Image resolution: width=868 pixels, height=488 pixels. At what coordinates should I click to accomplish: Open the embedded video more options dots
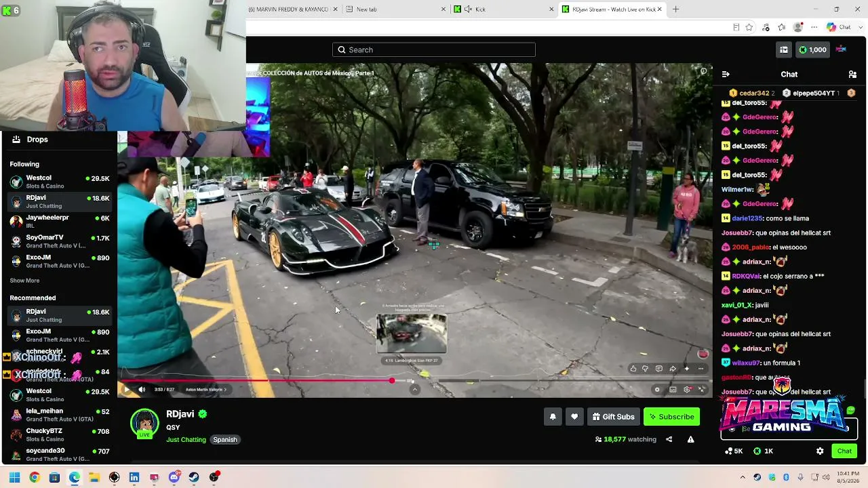[x=701, y=369]
